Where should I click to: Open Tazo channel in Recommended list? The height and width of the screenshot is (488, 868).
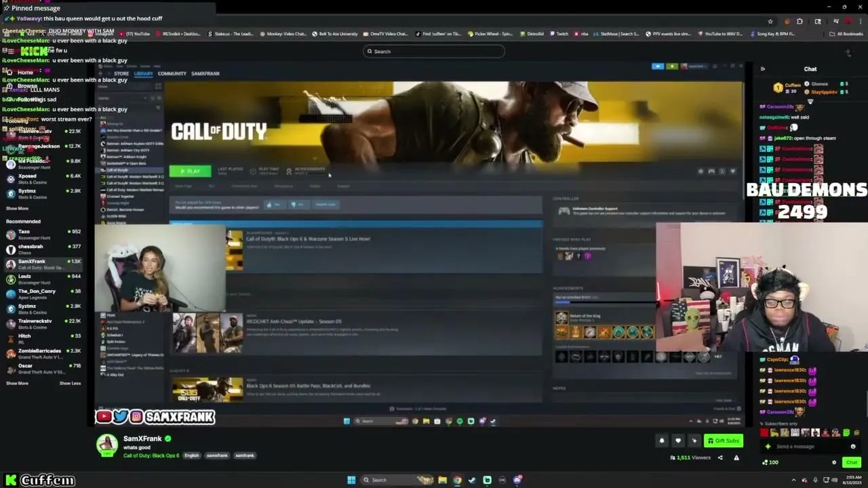click(42, 235)
